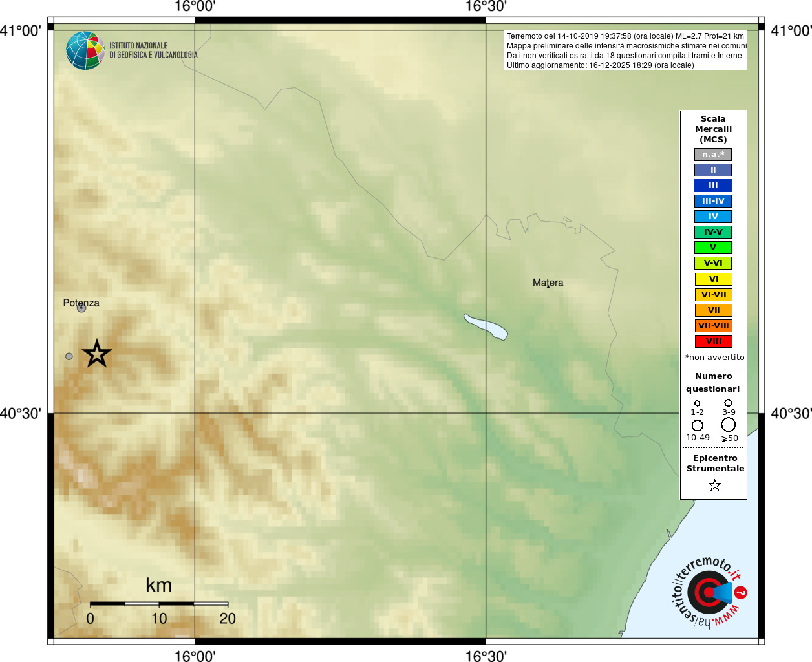
Task: Select the blue III intensity swatch
Action: click(x=713, y=186)
